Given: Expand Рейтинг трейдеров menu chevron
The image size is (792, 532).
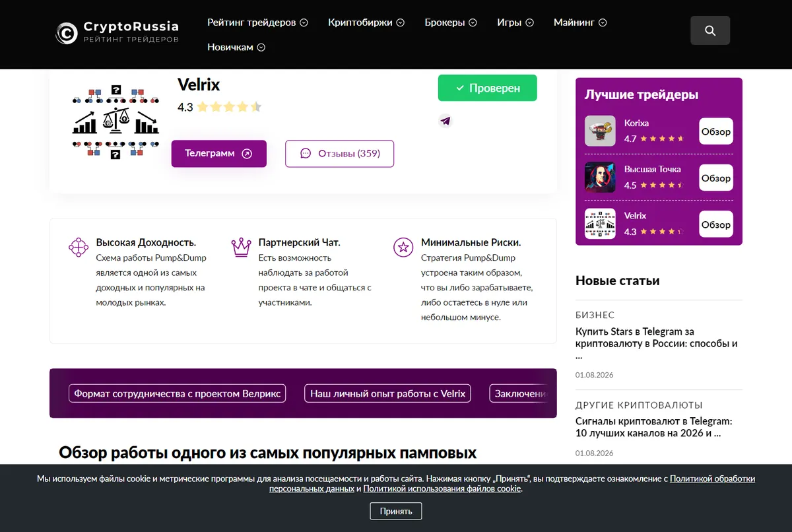Looking at the screenshot, I should [304, 22].
